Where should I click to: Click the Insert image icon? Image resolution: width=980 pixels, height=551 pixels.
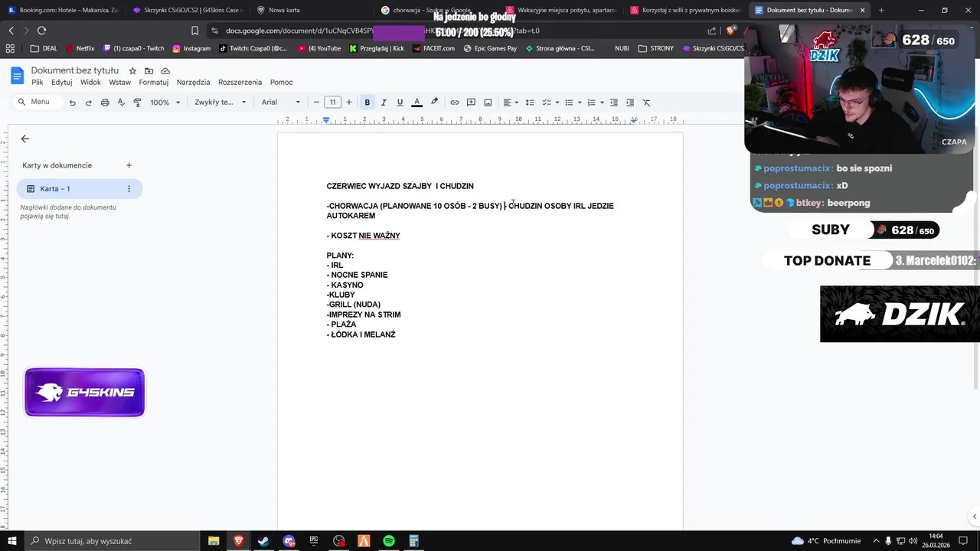point(488,103)
